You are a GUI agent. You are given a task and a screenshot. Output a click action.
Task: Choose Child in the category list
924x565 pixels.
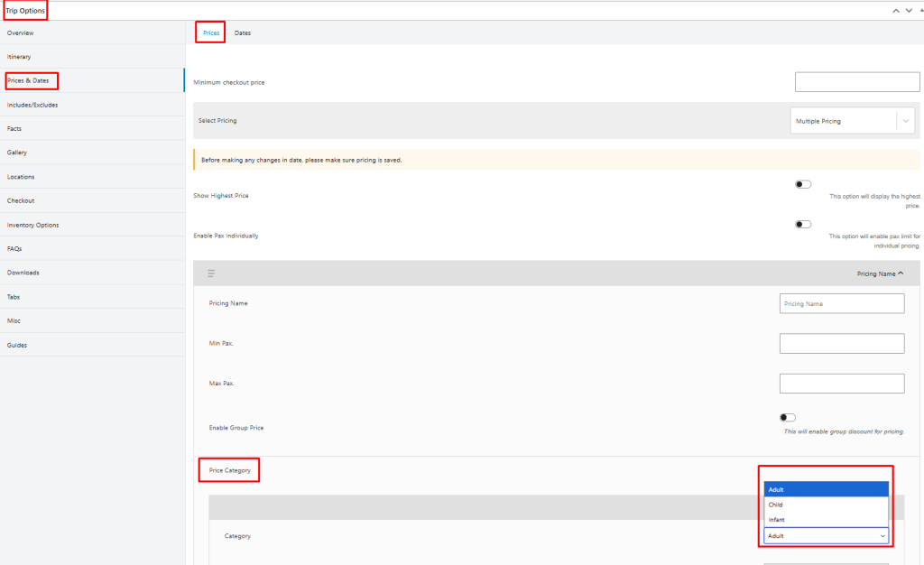(827, 505)
